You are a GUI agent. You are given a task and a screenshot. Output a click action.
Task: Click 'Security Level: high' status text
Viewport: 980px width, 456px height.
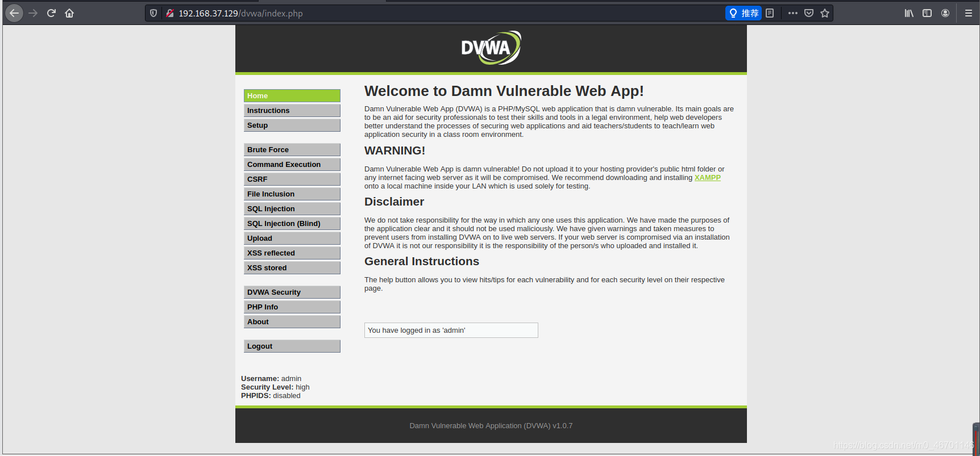[275, 387]
